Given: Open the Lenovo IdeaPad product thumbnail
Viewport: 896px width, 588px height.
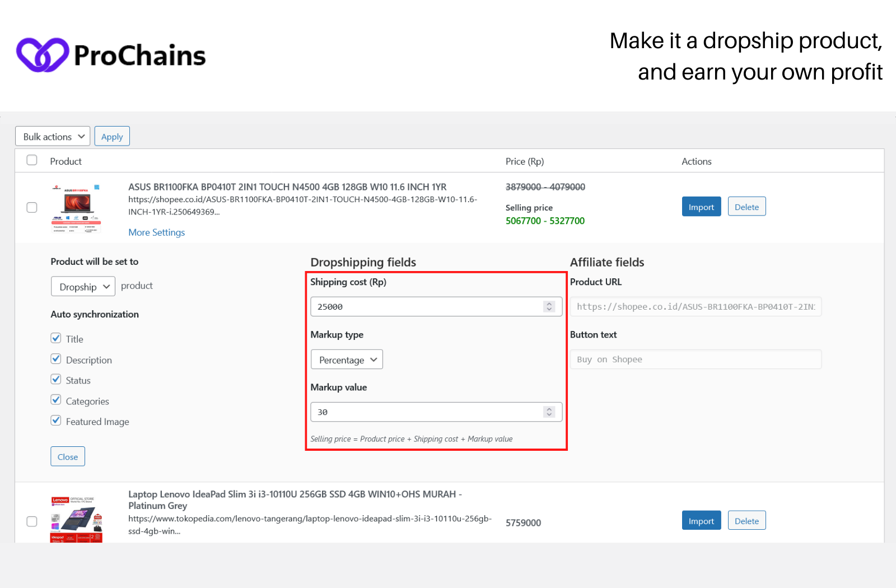Looking at the screenshot, I should point(76,519).
